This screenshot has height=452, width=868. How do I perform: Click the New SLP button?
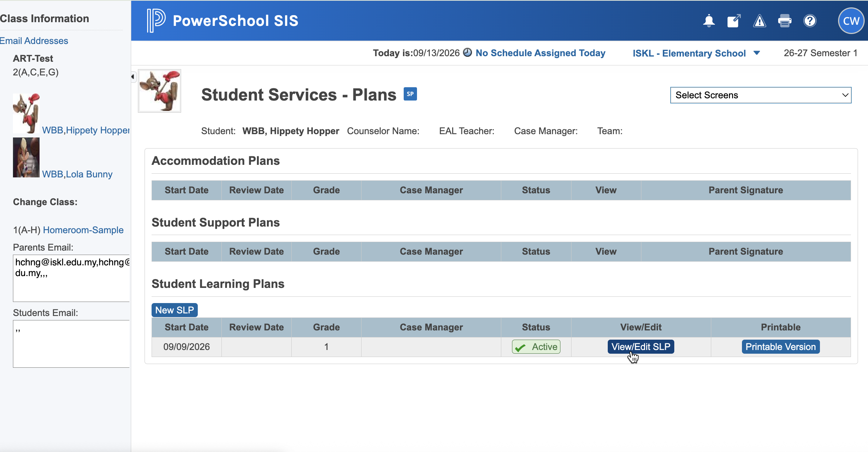[174, 310]
